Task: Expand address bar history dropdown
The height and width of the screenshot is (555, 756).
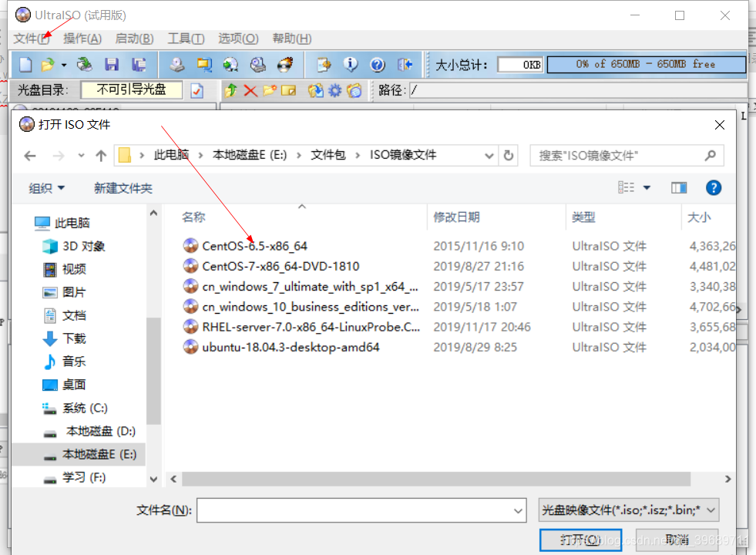Action: (489, 156)
